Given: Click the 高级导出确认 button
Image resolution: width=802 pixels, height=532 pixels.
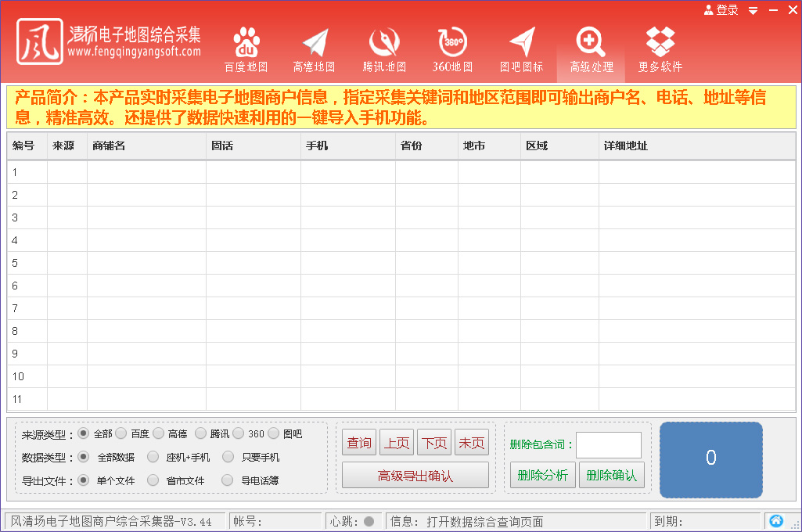Looking at the screenshot, I should (415, 476).
